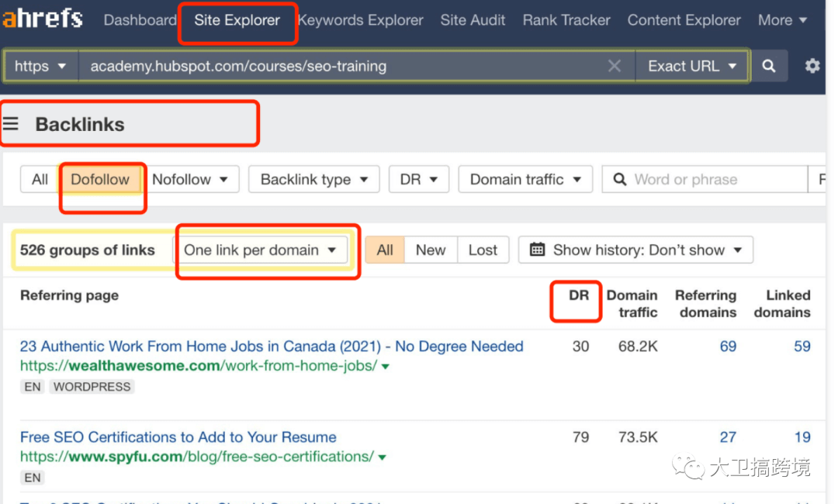Click referring domains value 69
Screen dimensions: 838x504
point(728,347)
